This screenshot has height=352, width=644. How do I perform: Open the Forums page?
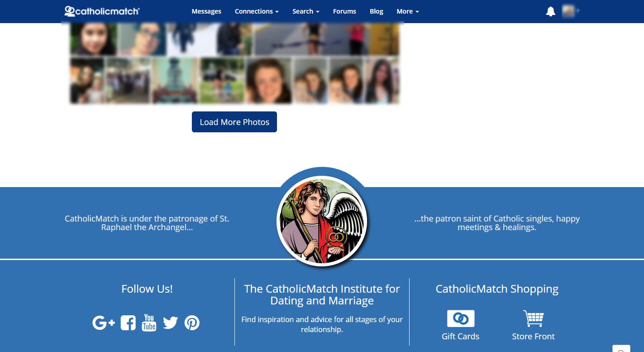344,11
